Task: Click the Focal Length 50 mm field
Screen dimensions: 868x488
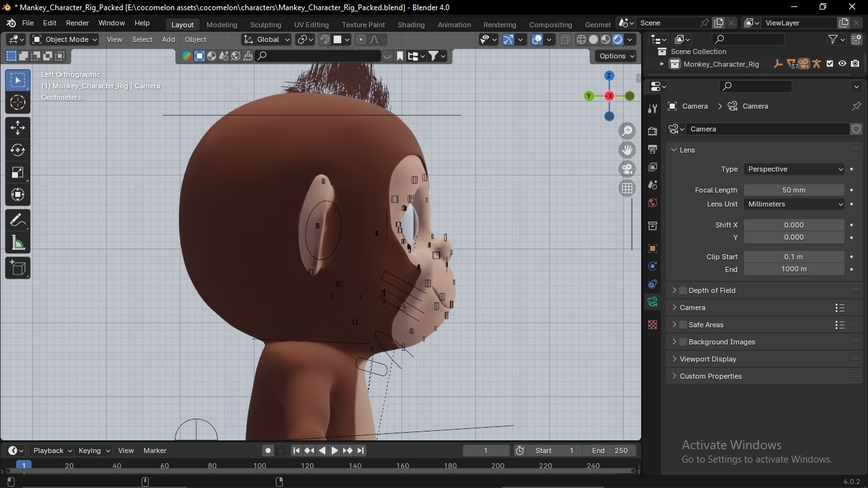Action: pos(794,190)
